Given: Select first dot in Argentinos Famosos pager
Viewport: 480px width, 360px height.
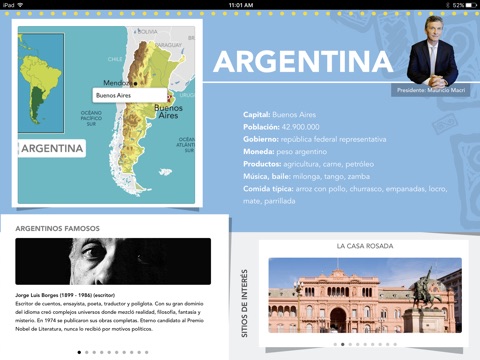Looking at the screenshot, I should tap(79, 352).
